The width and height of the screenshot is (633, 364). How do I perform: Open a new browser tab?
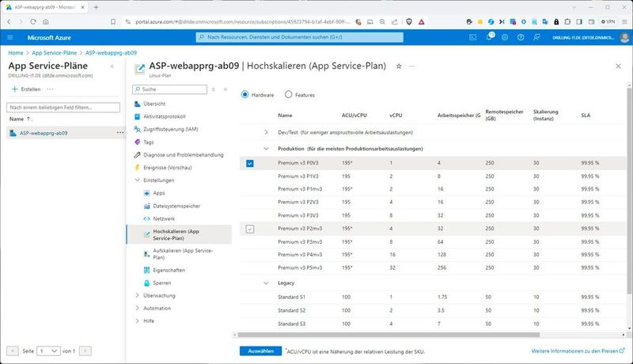tap(96, 7)
